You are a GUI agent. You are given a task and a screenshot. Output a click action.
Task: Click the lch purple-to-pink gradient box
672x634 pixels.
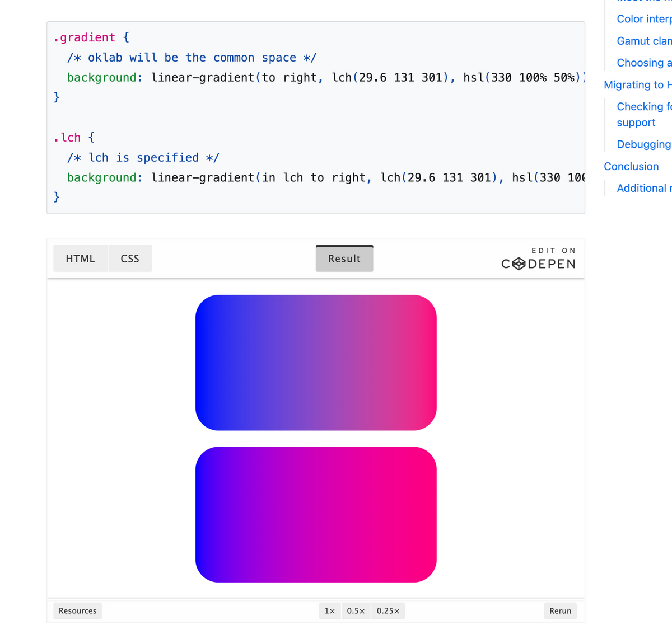[x=316, y=514]
